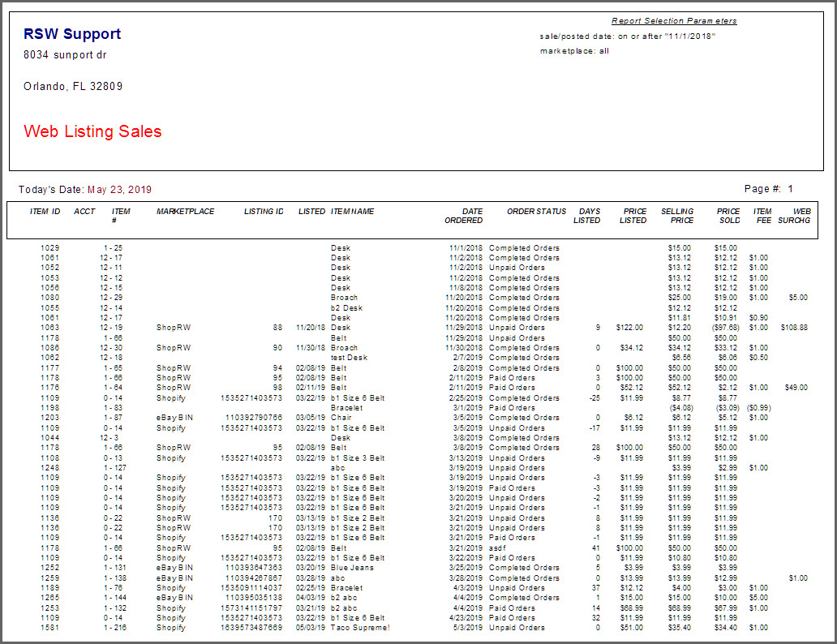
Task: Click the ITEM NAME column header
Action: coord(354,211)
